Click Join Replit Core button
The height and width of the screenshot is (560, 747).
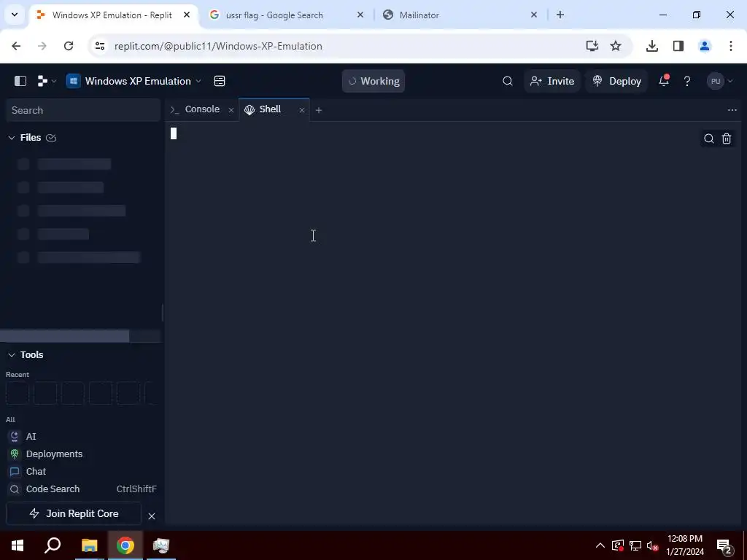(x=74, y=514)
